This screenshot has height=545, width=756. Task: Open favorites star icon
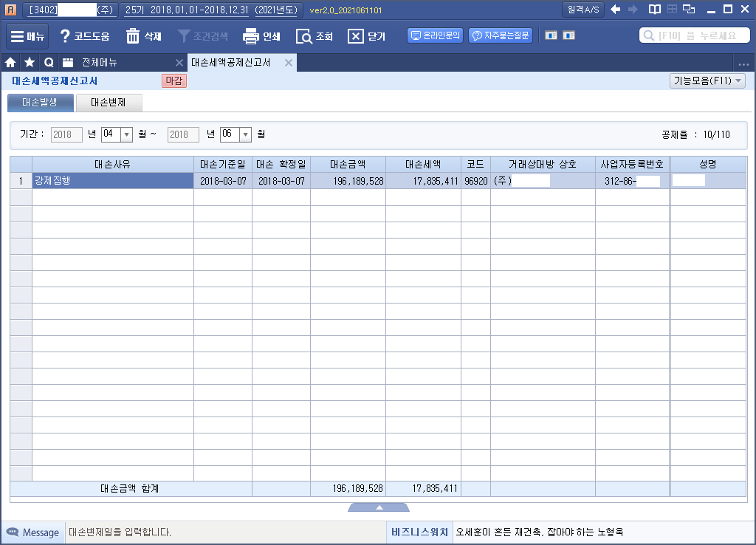pos(30,62)
